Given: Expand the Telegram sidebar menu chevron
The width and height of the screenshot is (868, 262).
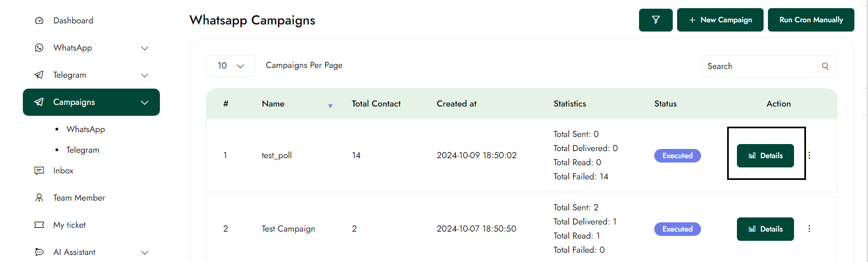Looking at the screenshot, I should [145, 76].
